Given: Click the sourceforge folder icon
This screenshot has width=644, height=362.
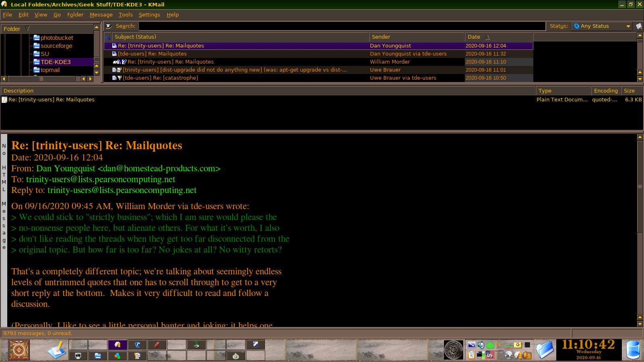Looking at the screenshot, I should pyautogui.click(x=37, y=45).
